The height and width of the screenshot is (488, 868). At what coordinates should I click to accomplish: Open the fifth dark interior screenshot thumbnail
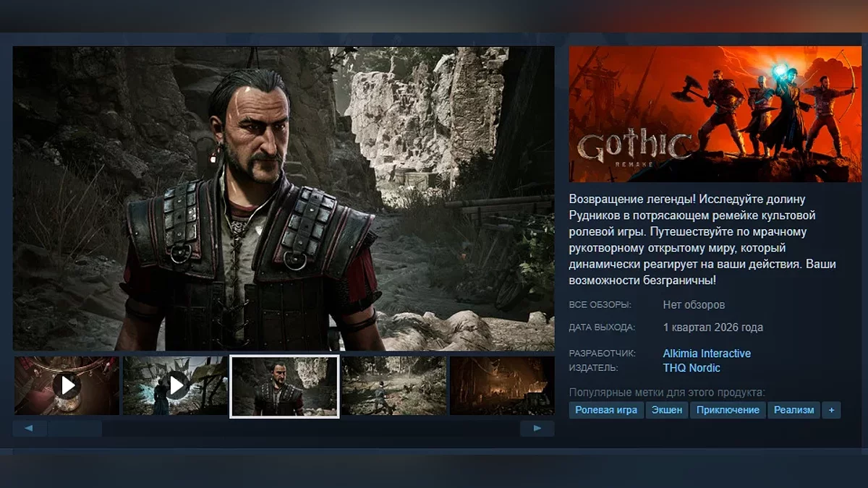coord(502,386)
